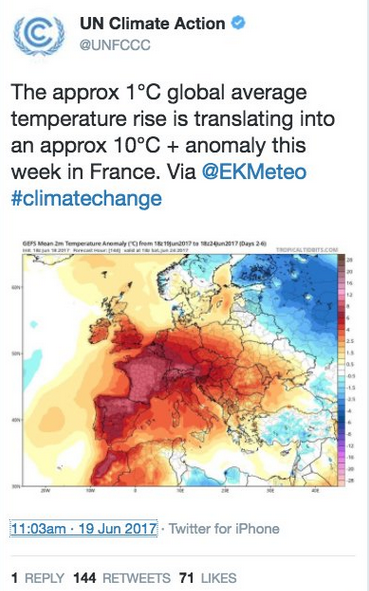Open the temperature anomaly map image

pyautogui.click(x=184, y=364)
